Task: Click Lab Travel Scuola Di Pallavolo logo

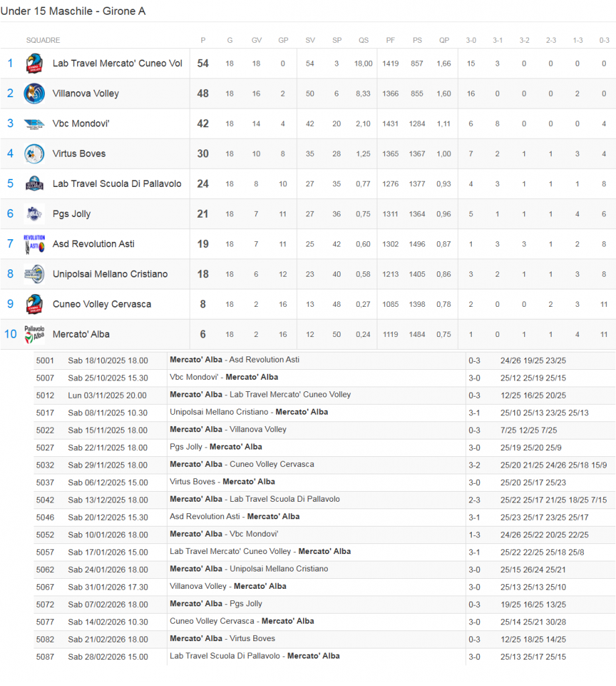Action: 34,184
